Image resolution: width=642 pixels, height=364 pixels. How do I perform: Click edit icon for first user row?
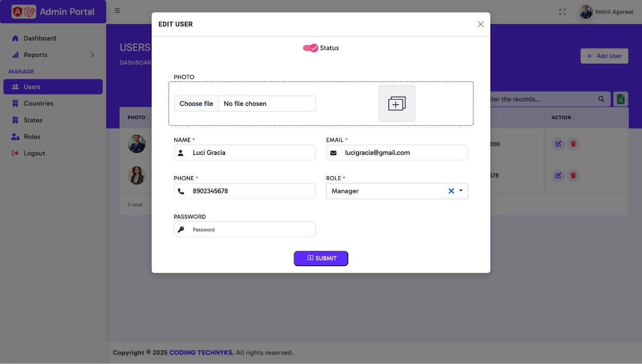pyautogui.click(x=558, y=144)
